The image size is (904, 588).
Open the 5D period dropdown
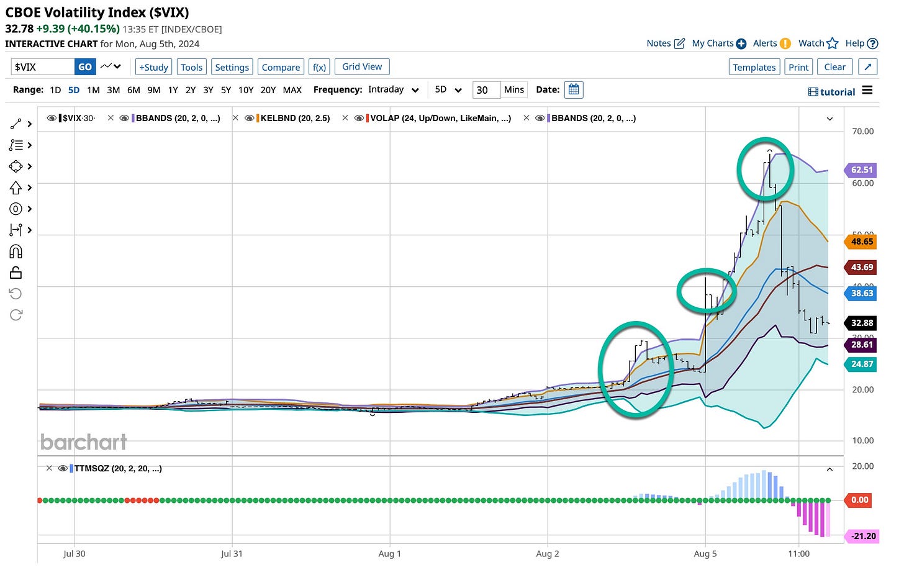click(x=449, y=90)
